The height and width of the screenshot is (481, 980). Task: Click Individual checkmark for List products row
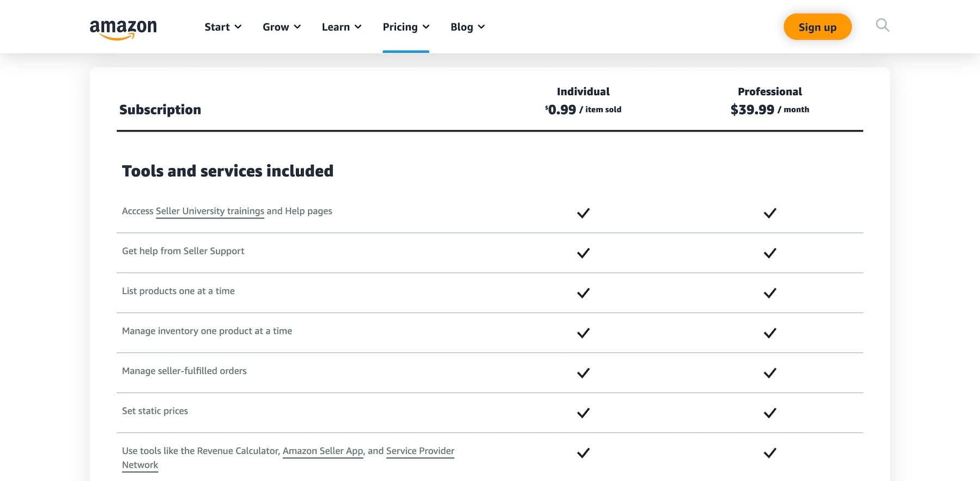(583, 293)
